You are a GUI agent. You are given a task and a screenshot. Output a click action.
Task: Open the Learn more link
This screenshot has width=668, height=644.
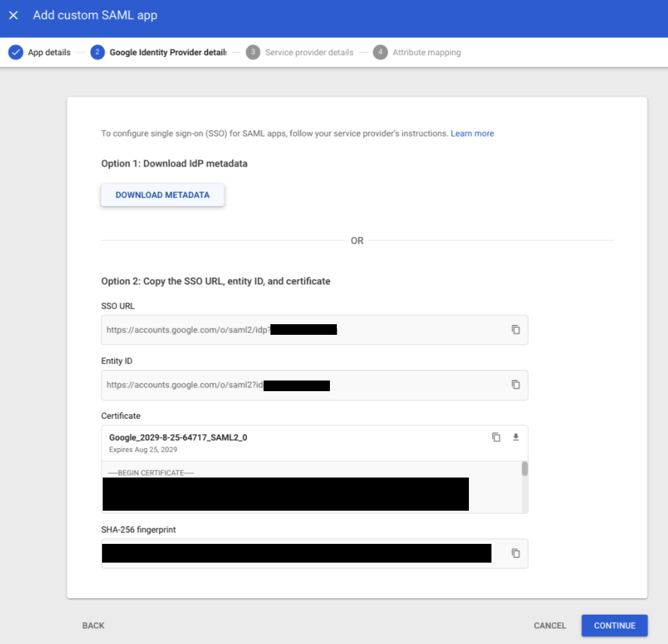click(x=472, y=133)
